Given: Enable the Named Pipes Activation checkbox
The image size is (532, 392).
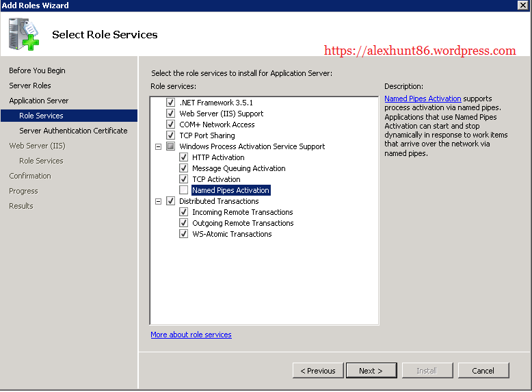Looking at the screenshot, I should point(183,190).
